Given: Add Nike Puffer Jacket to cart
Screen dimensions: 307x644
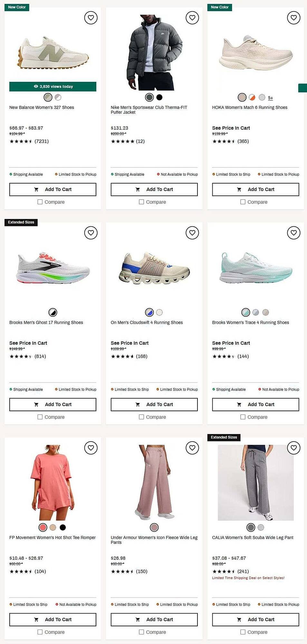Looking at the screenshot, I should [154, 189].
